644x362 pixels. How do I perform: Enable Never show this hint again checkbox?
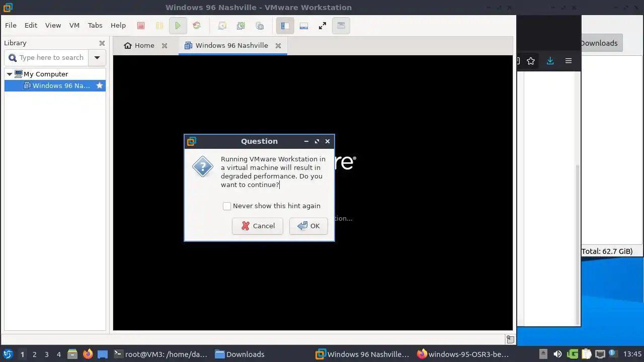(227, 206)
